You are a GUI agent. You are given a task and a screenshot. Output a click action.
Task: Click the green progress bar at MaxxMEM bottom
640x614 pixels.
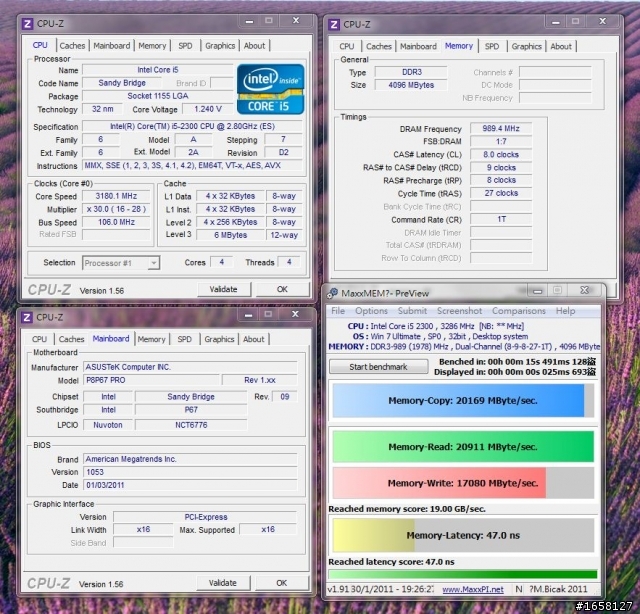[x=462, y=575]
